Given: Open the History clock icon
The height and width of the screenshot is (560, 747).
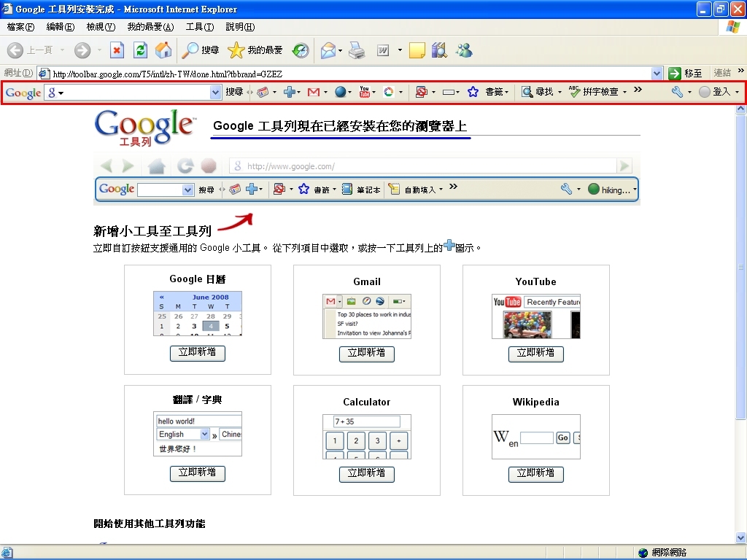Looking at the screenshot, I should click(300, 50).
